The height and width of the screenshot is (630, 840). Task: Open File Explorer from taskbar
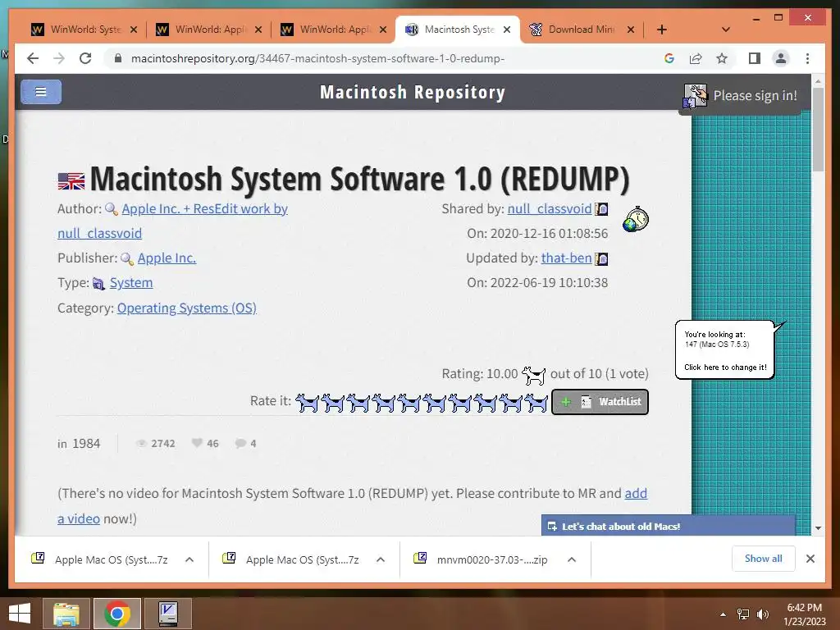[66, 614]
